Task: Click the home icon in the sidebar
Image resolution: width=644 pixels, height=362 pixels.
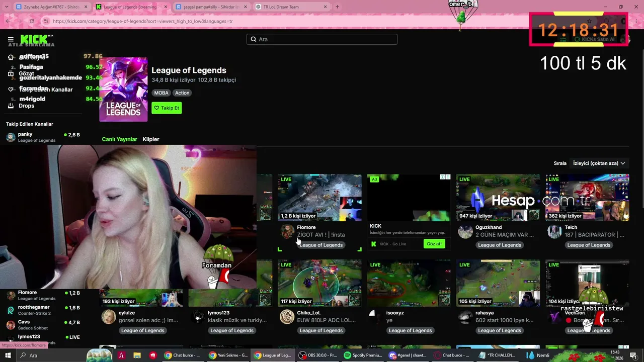Action: [x=11, y=57]
